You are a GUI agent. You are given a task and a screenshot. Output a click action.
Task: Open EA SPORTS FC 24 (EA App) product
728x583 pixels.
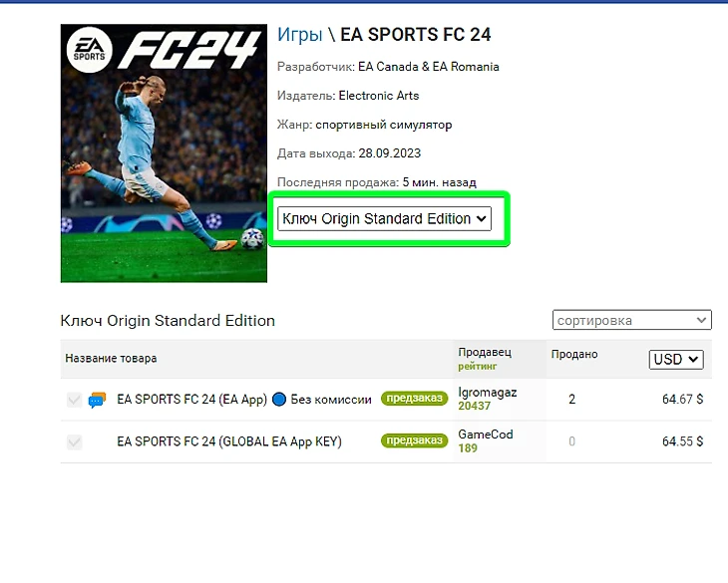pos(191,400)
